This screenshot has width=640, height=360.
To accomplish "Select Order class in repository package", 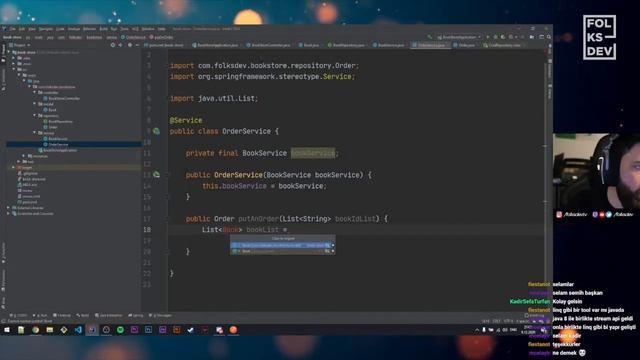I will [51, 127].
